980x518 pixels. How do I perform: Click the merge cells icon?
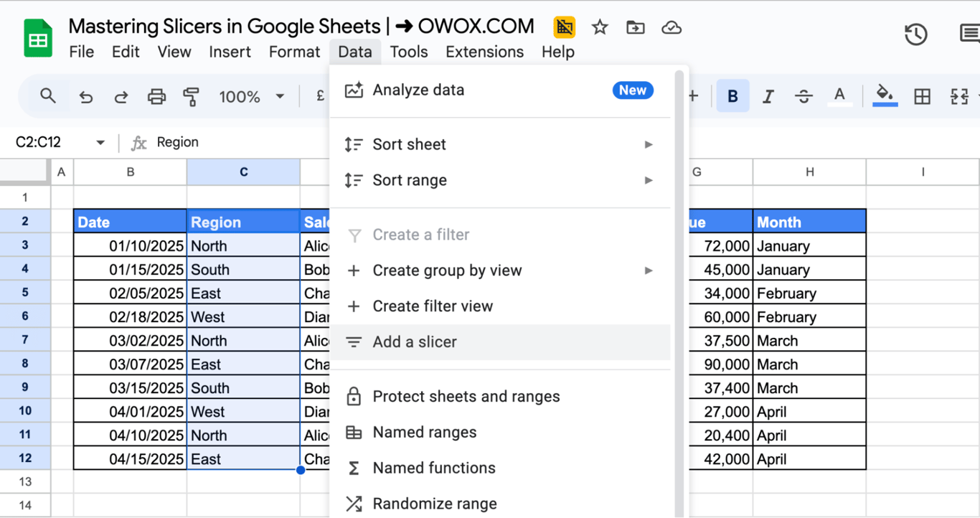click(x=958, y=96)
